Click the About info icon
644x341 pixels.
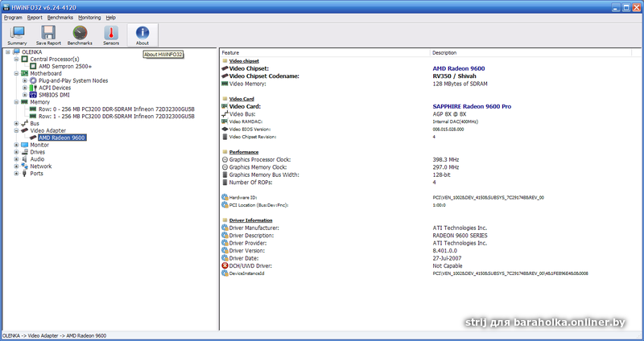tap(142, 32)
